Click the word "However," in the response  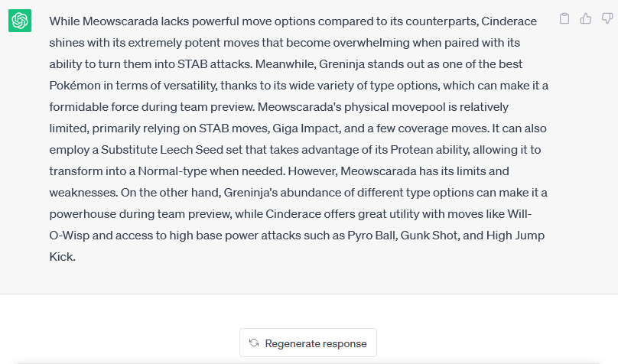coord(313,171)
